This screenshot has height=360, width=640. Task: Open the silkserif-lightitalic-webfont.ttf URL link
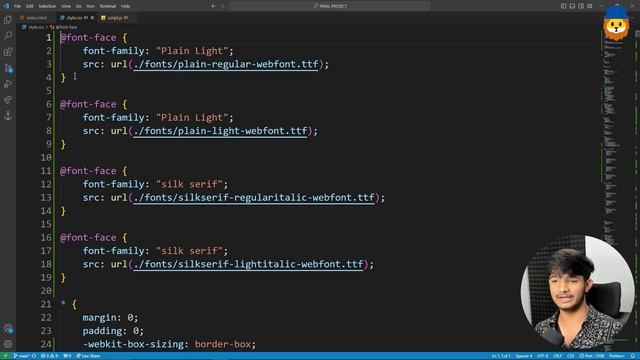(x=248, y=264)
